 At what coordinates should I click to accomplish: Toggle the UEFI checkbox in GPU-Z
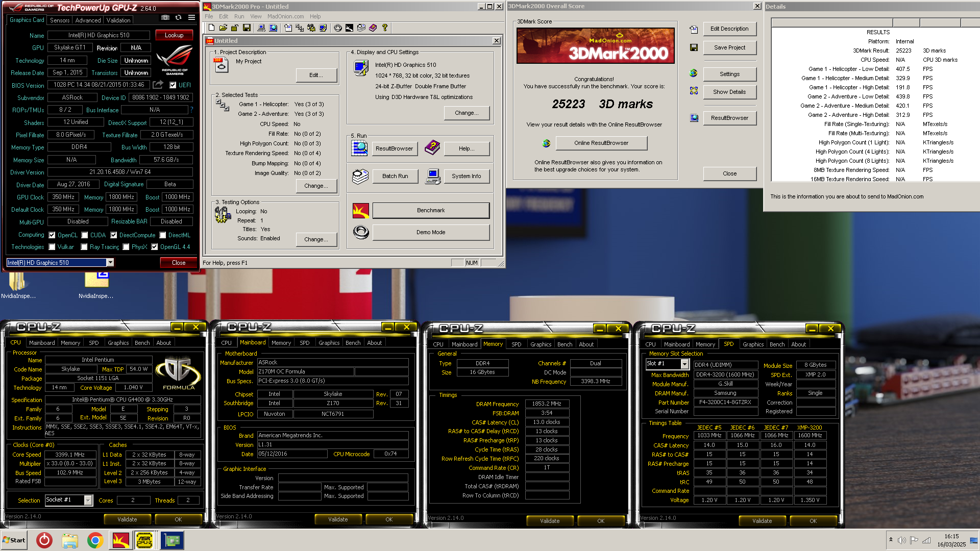(173, 85)
